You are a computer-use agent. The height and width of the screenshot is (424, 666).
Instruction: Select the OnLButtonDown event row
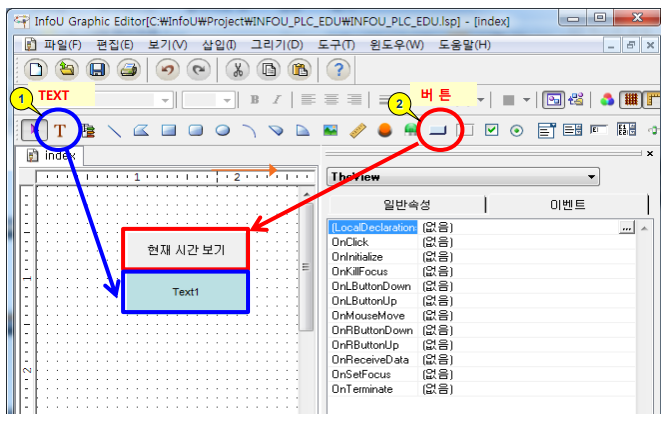pyautogui.click(x=481, y=286)
